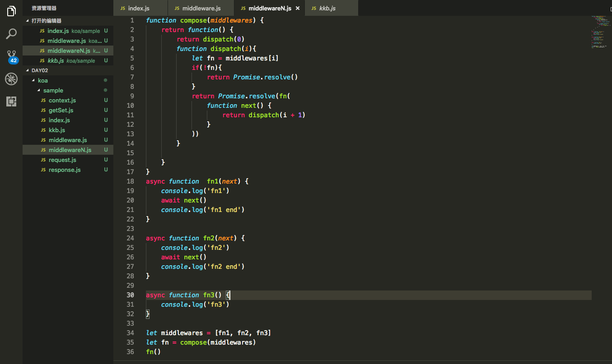Screen dimensions: 612x364
Task: Click 'async function fn2(next)' declaration
Action: (x=196, y=238)
